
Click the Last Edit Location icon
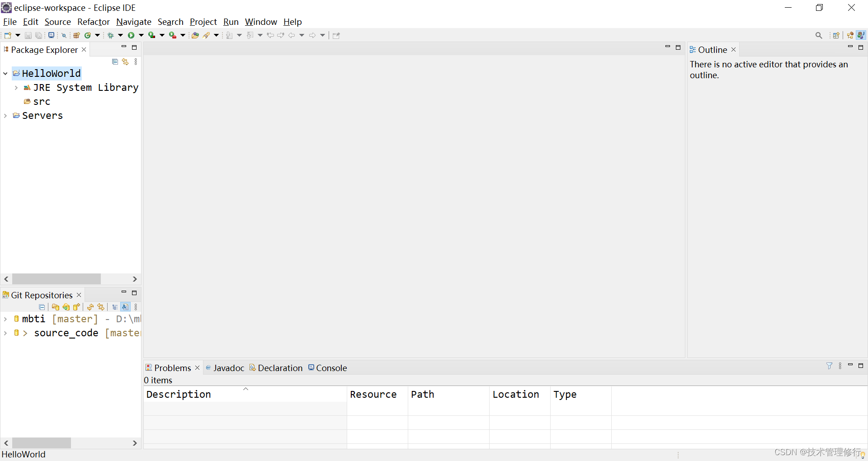(x=270, y=35)
